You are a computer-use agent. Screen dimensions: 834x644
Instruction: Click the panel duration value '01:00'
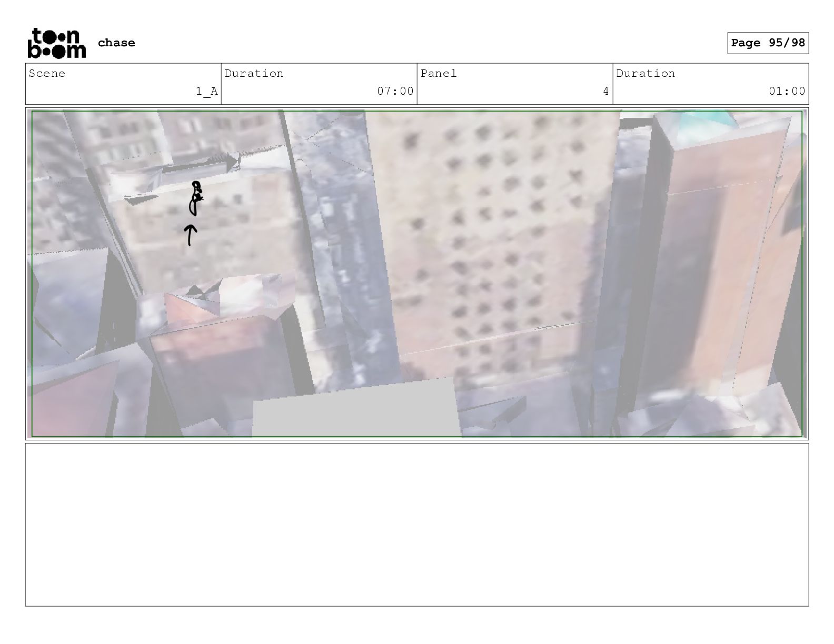tap(787, 92)
